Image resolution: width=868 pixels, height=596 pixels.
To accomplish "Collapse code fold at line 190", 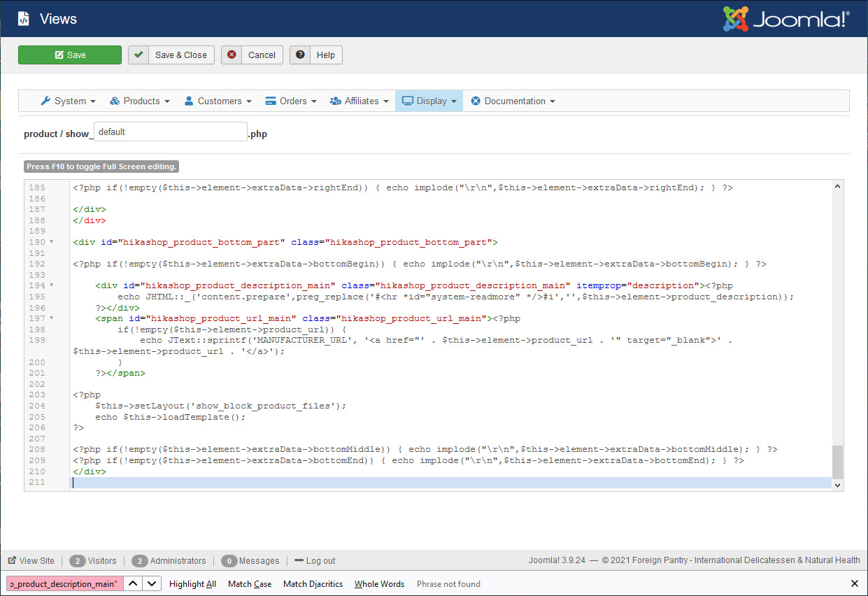I will [51, 242].
